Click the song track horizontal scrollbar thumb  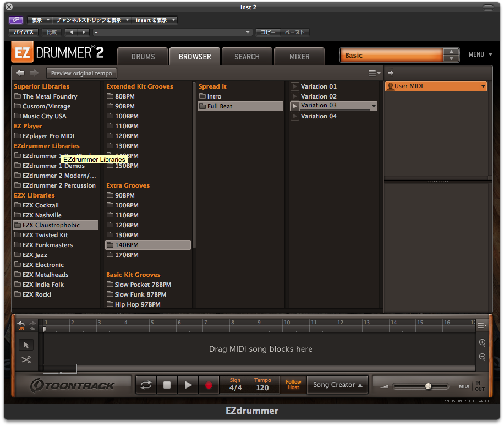click(x=60, y=369)
